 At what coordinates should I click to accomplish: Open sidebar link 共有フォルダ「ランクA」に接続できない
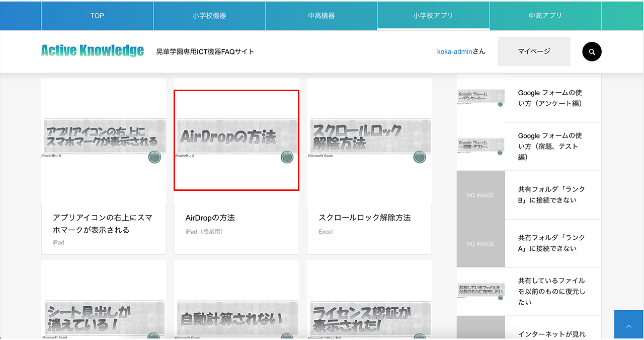click(552, 243)
